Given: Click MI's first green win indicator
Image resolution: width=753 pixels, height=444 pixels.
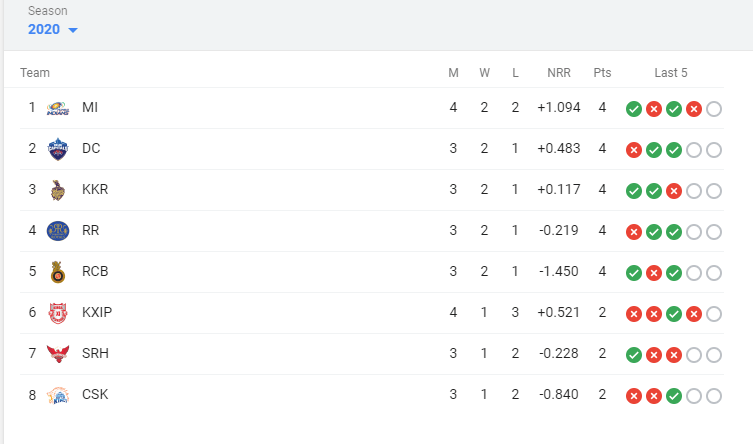Looking at the screenshot, I should coord(634,109).
